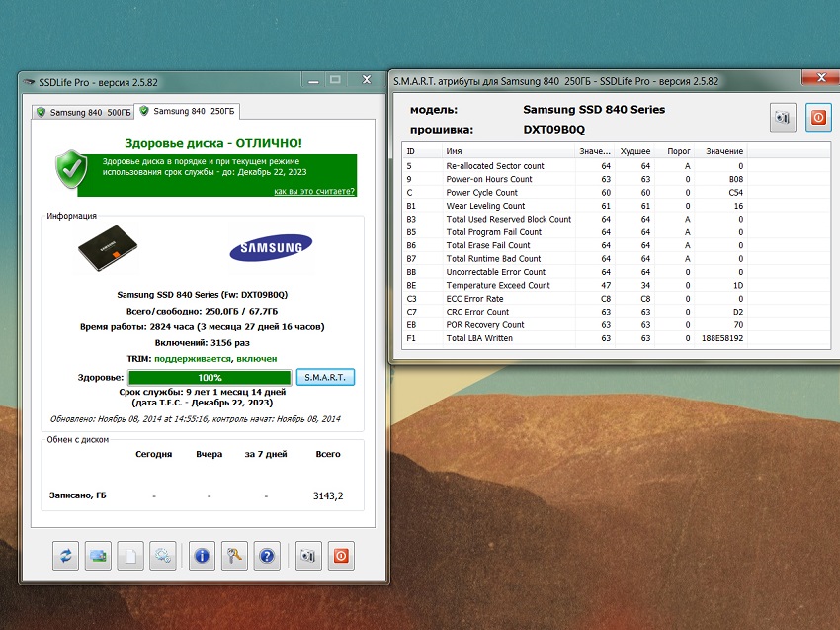Click the blank page icon in bottom toolbar
Screen dimensions: 840x630
point(131,556)
